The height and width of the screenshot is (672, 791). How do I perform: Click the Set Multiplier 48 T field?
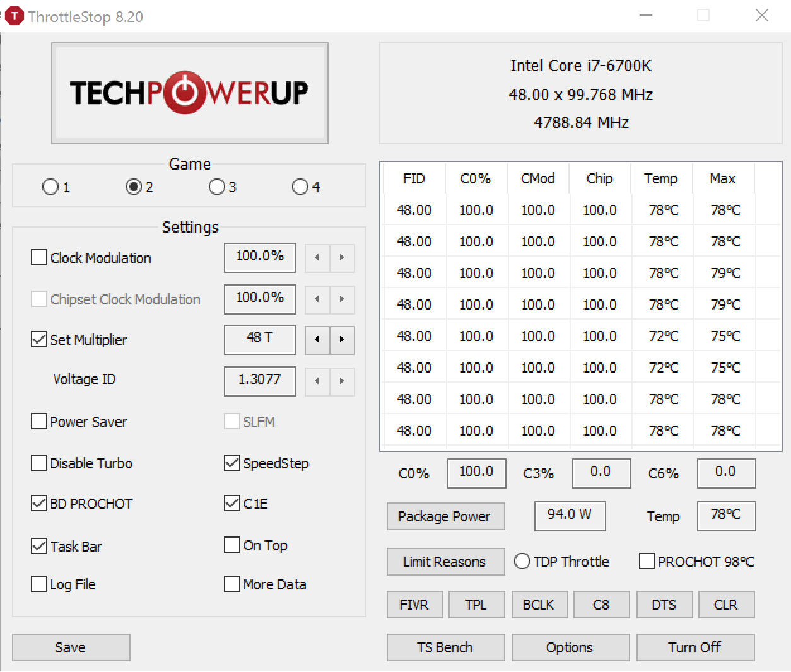click(260, 340)
